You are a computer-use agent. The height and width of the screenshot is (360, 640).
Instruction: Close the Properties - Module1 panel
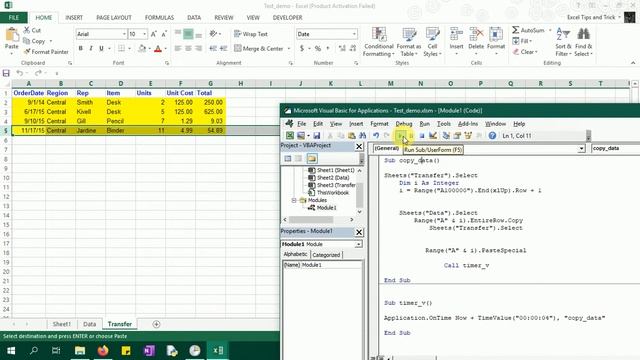[x=359, y=232]
